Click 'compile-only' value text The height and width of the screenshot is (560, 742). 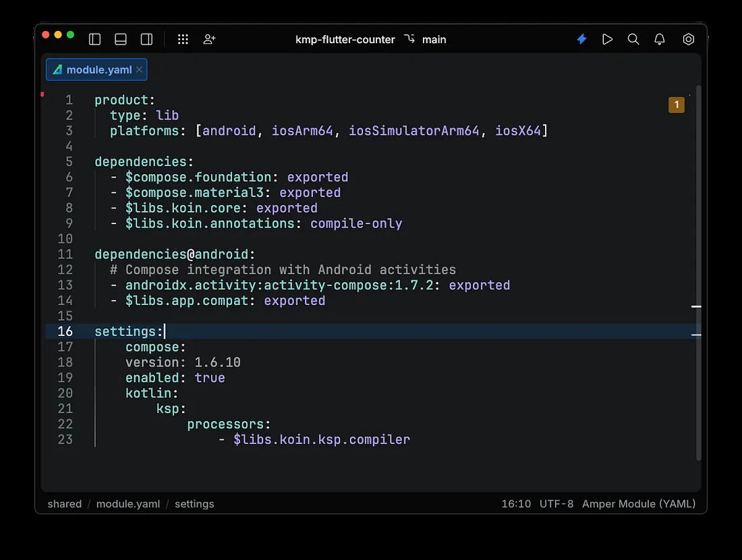point(356,223)
